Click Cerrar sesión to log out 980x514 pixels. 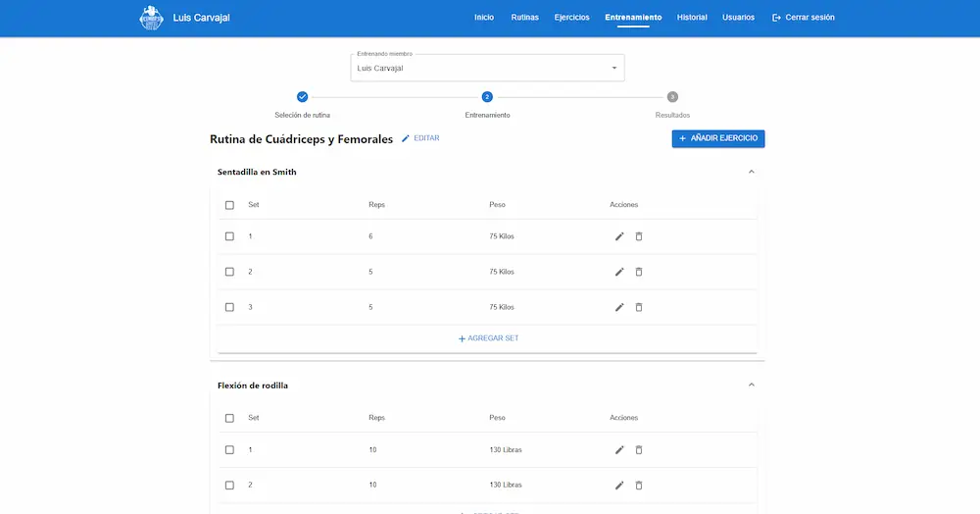coord(804,18)
